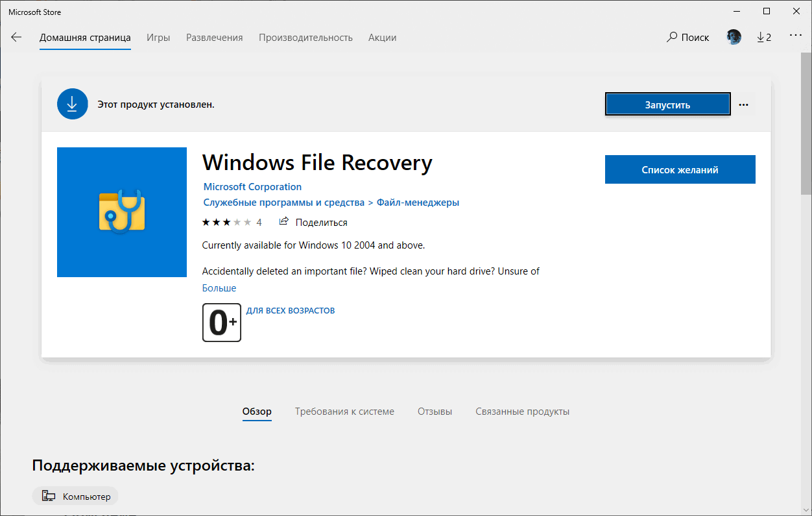Viewport: 812px width, 516px height.
Task: Open your profile avatar picture
Action: coord(734,37)
